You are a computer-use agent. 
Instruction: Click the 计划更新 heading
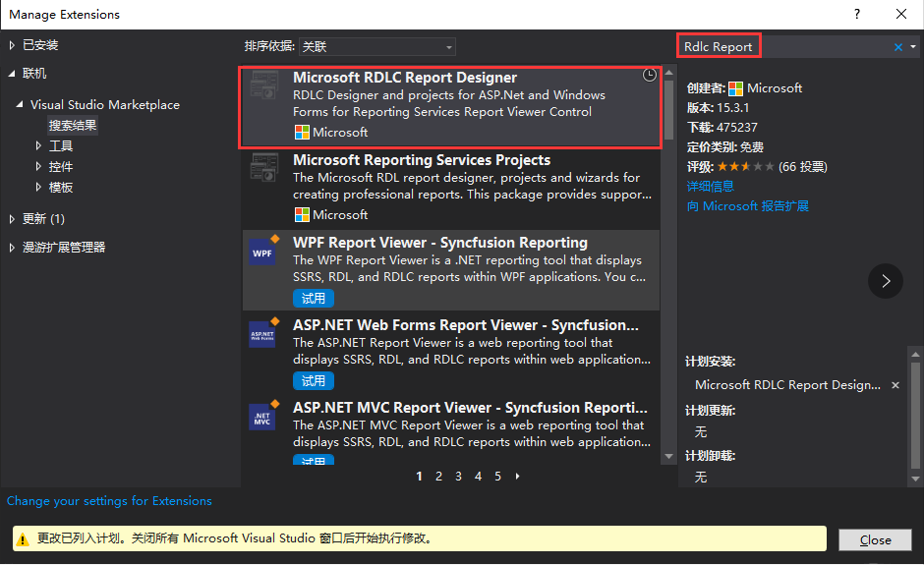click(710, 411)
